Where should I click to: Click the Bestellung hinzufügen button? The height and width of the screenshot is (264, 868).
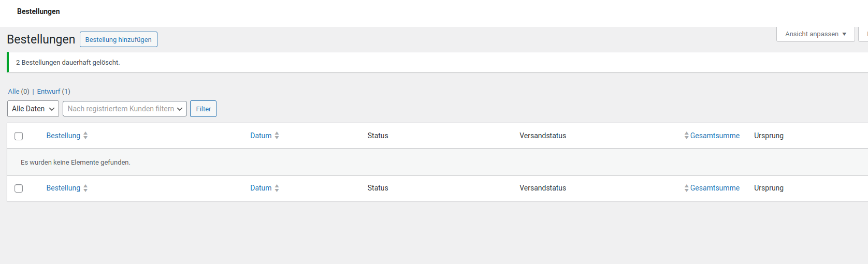pos(119,40)
